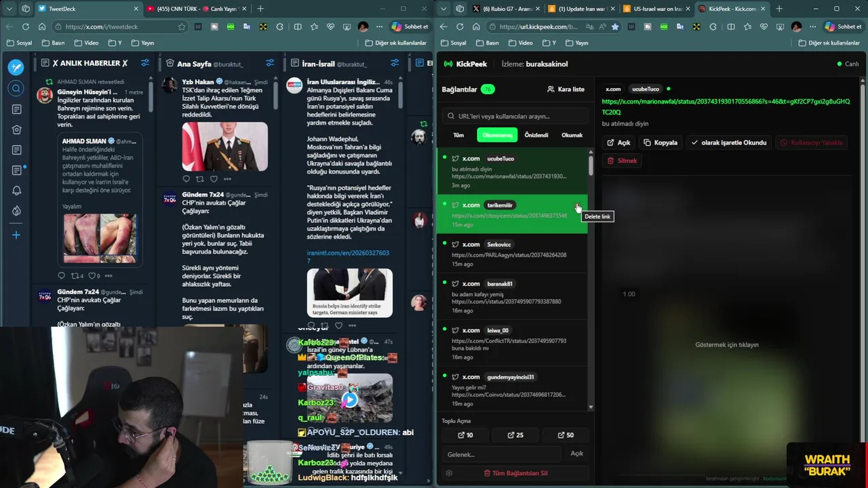The height and width of the screenshot is (488, 868).
Task: Favorite the kickpeek page with star icon
Action: pyautogui.click(x=615, y=26)
